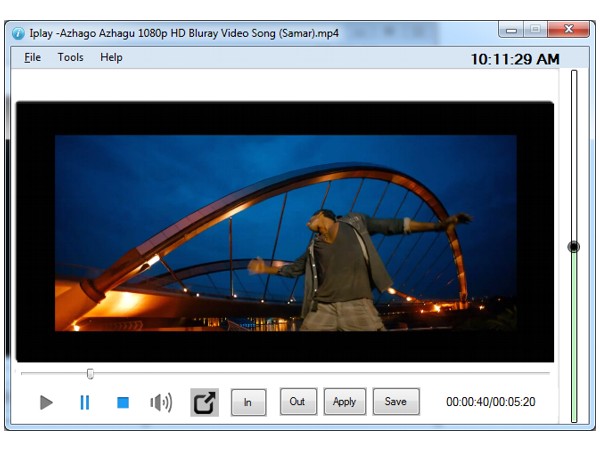Click the seek bar thumb handle
600x450 pixels.
coord(90,373)
